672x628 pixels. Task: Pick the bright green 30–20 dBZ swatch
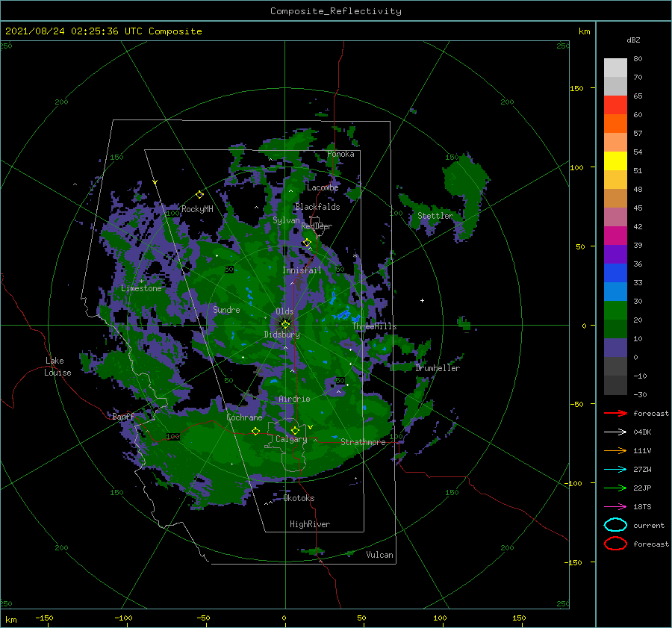[x=615, y=311]
